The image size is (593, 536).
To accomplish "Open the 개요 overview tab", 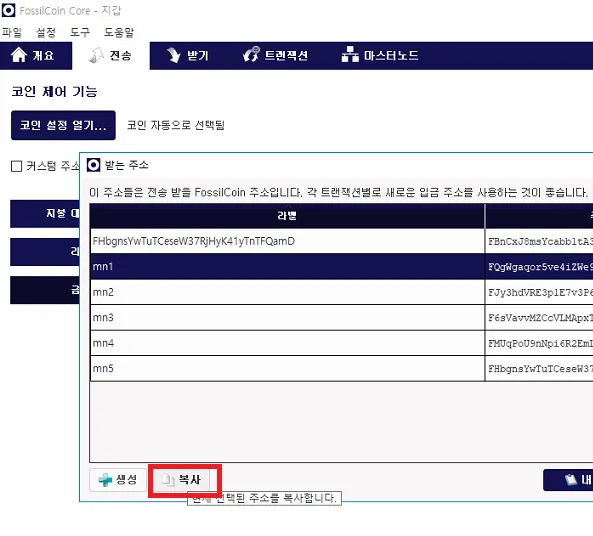I will (36, 56).
